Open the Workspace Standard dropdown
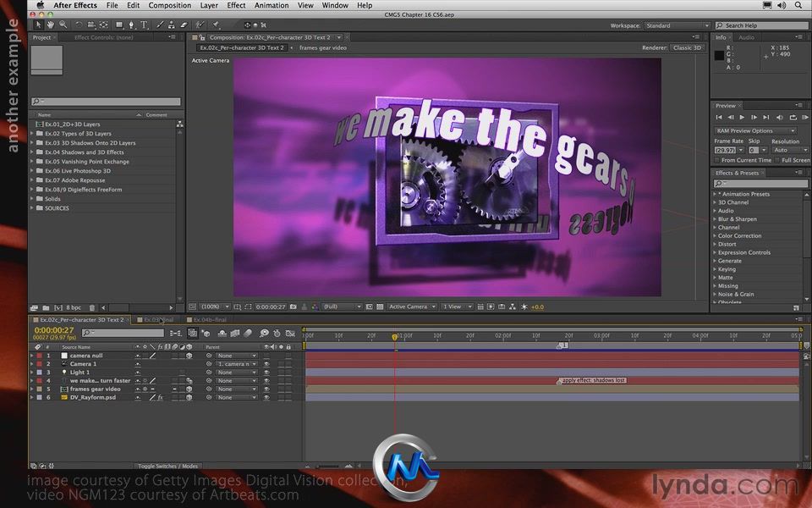Screen dimensions: 812x508 click(677, 25)
